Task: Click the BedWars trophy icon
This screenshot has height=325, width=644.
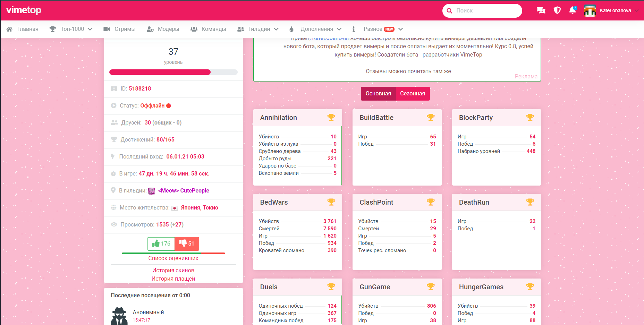Action: tap(331, 202)
